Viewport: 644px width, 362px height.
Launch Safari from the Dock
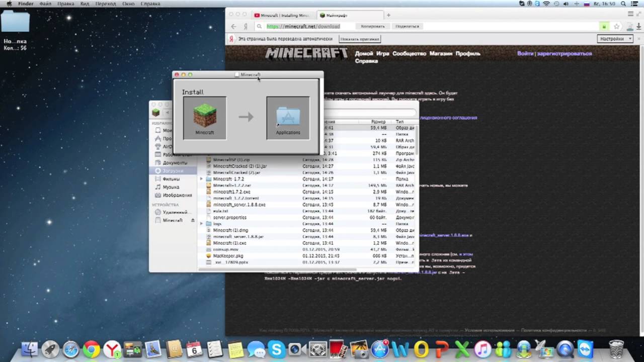[x=71, y=348]
